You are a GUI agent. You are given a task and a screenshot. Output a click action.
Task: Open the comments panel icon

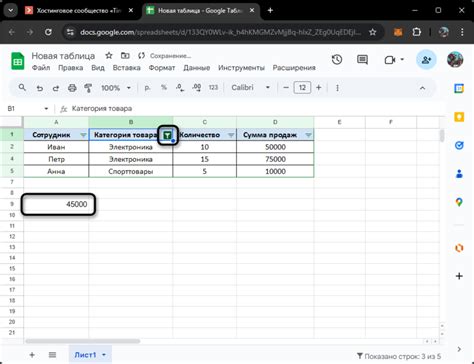[362, 60]
